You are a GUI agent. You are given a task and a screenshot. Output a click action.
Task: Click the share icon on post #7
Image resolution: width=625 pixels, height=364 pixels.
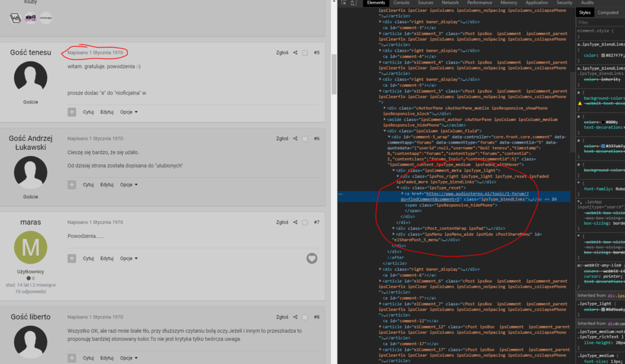point(295,222)
